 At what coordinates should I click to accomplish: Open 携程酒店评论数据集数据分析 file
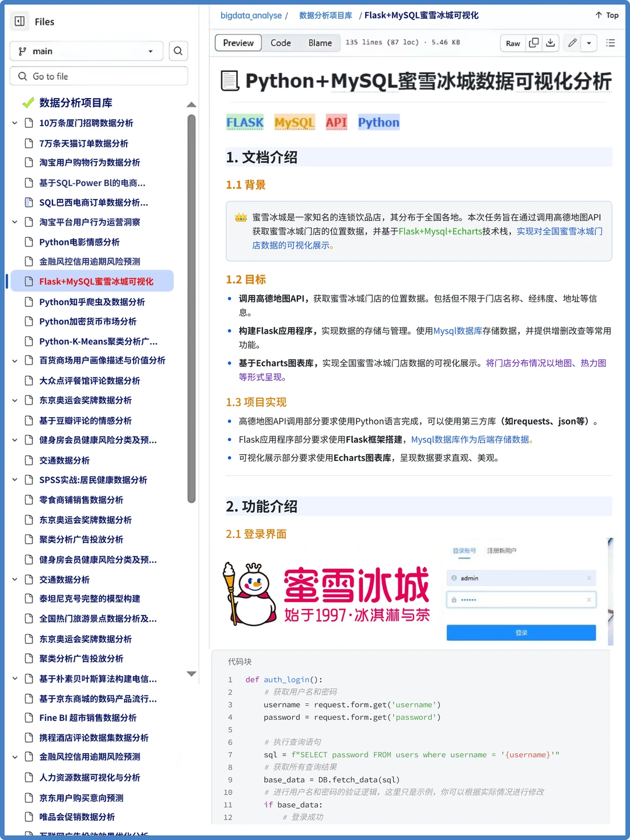(93, 738)
